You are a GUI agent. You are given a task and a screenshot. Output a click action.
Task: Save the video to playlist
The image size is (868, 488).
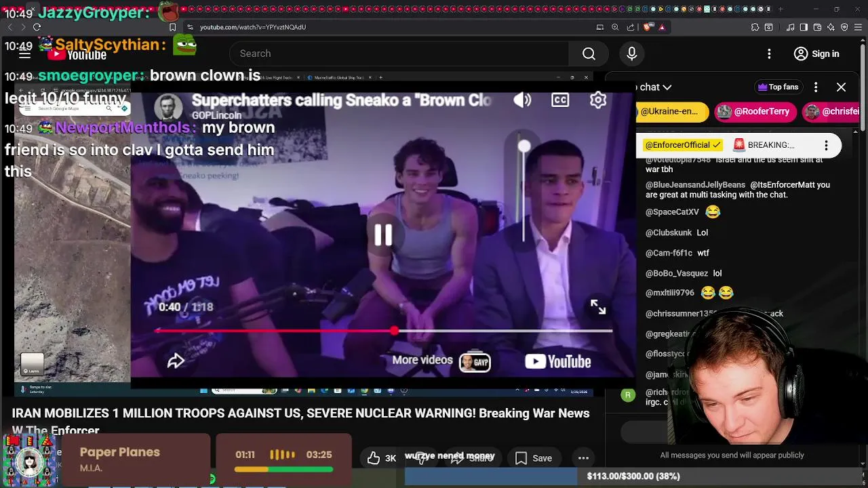click(534, 458)
